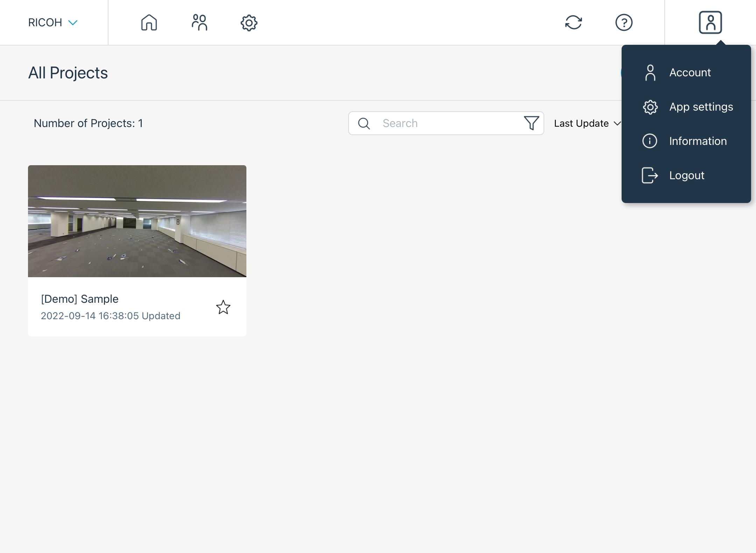
Task: Open help question mark icon
Action: tap(624, 23)
